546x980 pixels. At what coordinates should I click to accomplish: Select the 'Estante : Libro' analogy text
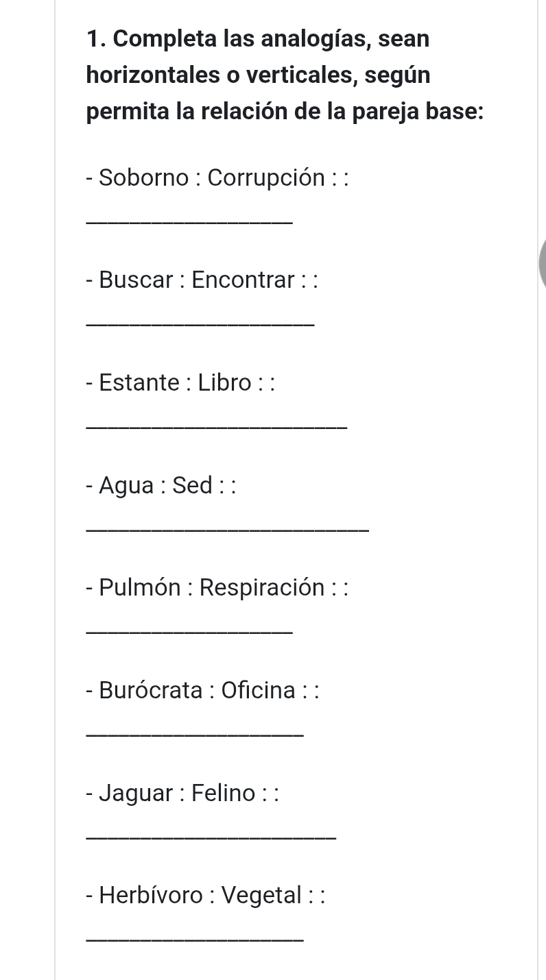(181, 382)
